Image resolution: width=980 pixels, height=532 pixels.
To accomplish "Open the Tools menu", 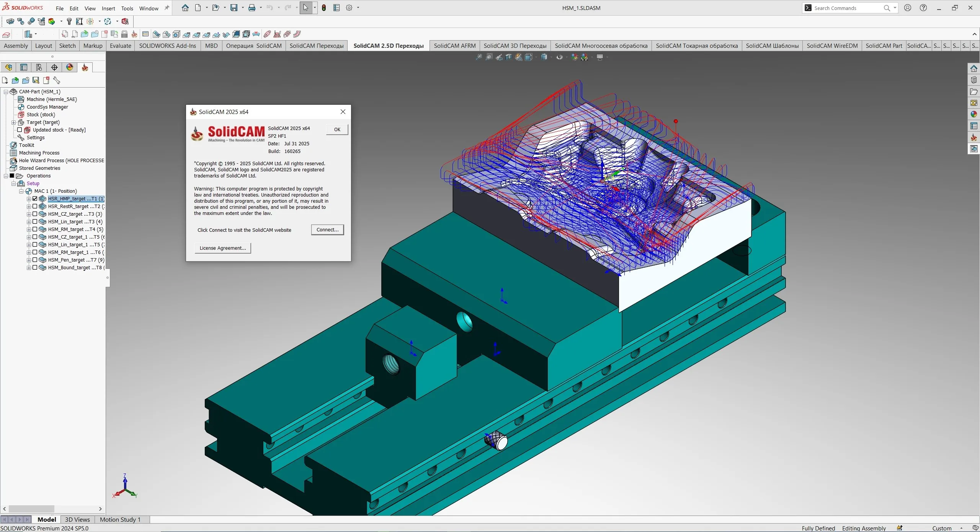I will point(127,8).
